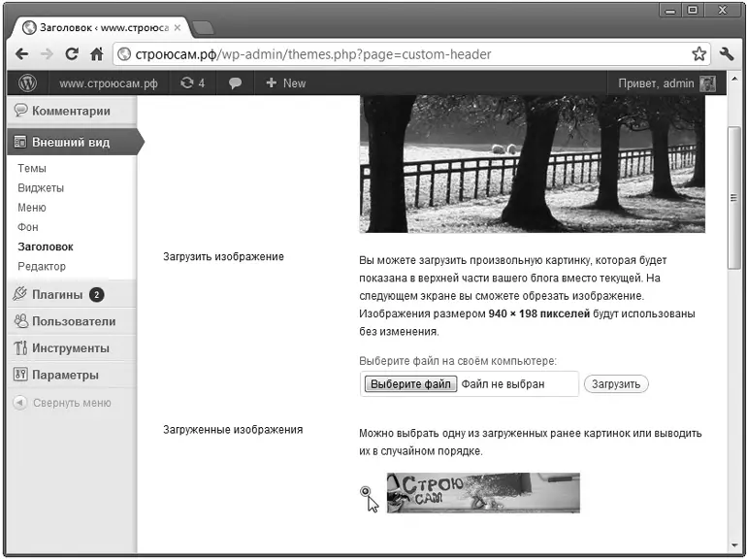This screenshot has width=747, height=560.
Task: Click the browser back arrow
Action: click(21, 54)
